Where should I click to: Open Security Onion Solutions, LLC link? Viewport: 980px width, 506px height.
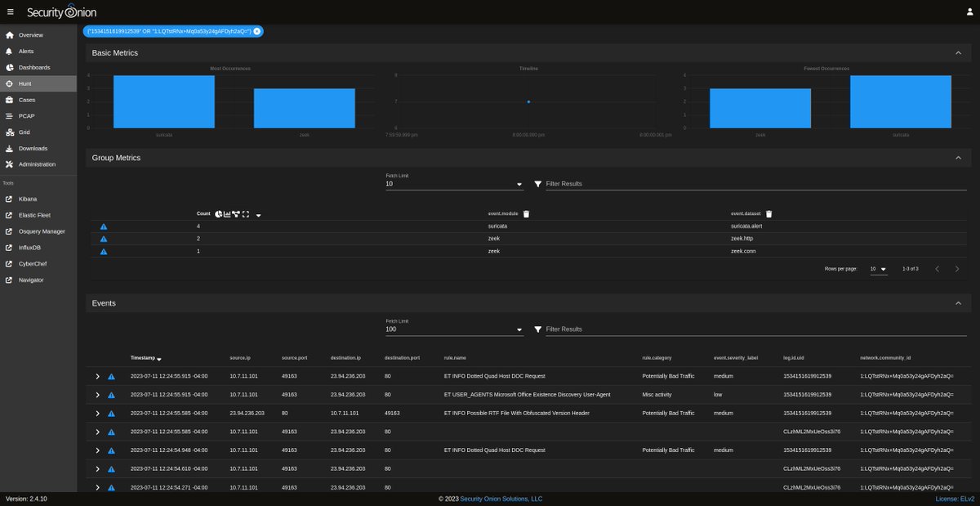coord(501,499)
